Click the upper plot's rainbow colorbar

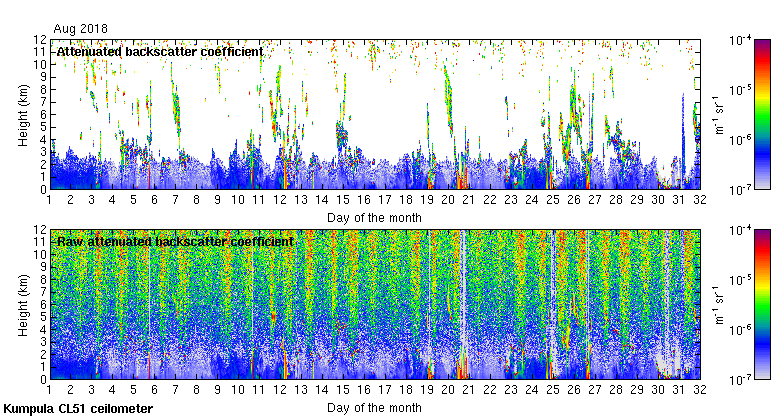(x=762, y=114)
